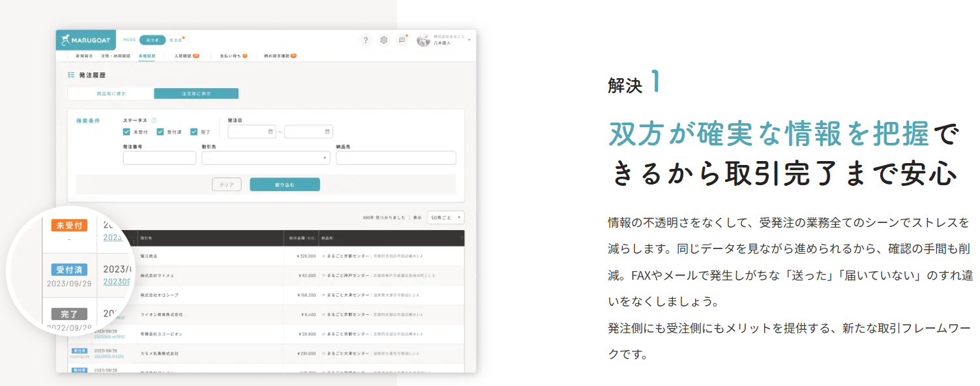Open the 新規発注 nav tab

point(84,56)
